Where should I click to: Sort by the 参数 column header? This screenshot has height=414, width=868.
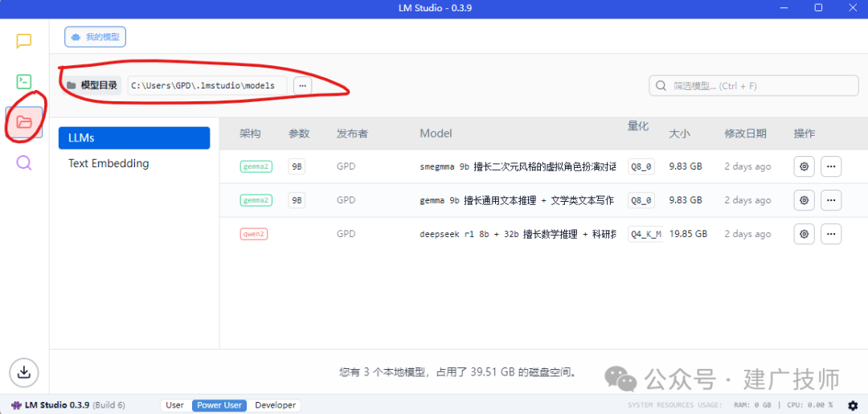[x=299, y=133]
